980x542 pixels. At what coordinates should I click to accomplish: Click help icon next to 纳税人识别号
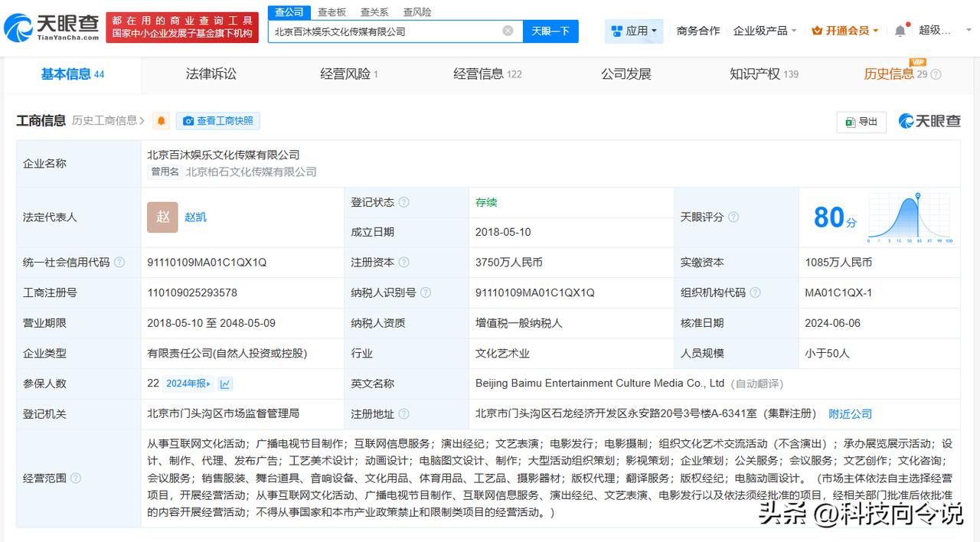point(426,292)
